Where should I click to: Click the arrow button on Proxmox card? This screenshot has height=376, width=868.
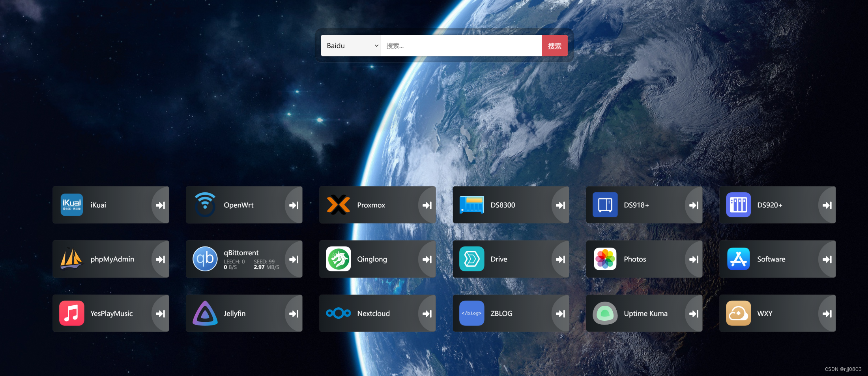pyautogui.click(x=427, y=205)
